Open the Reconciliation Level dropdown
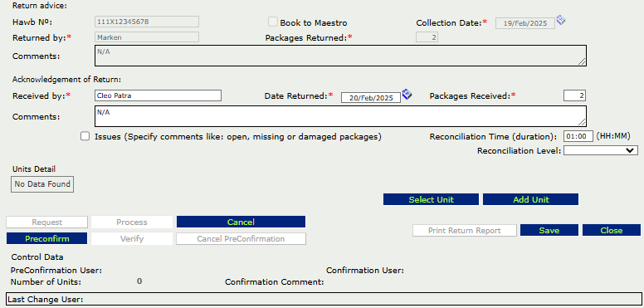Viewport: 644px width, 308px height. point(601,150)
